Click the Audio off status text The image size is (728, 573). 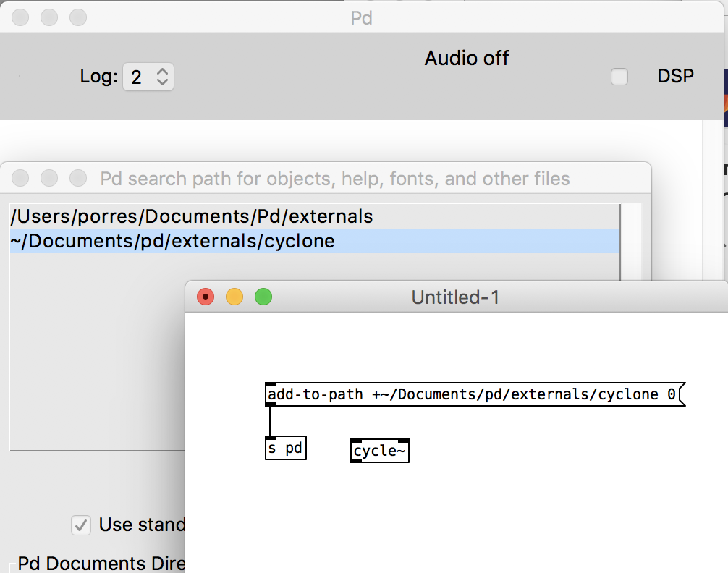466,58
